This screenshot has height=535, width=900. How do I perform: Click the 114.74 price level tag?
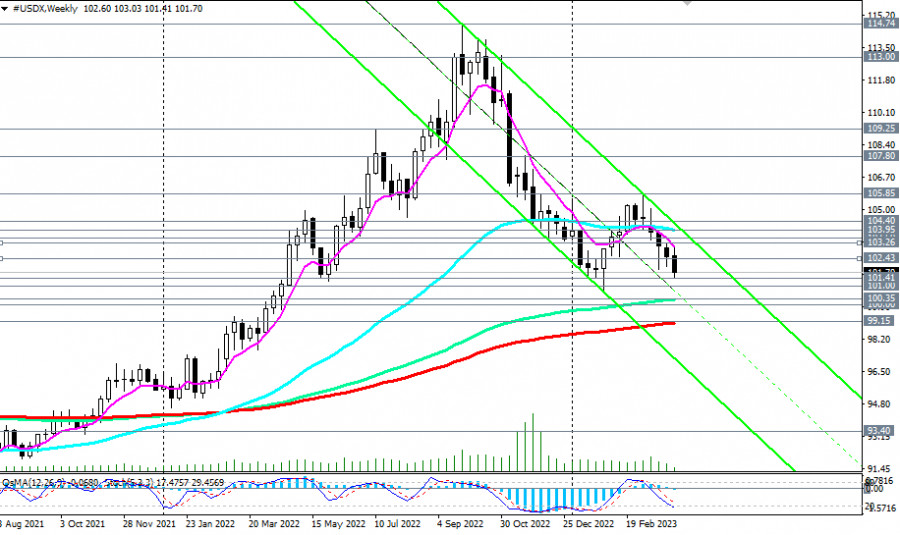pyautogui.click(x=880, y=22)
